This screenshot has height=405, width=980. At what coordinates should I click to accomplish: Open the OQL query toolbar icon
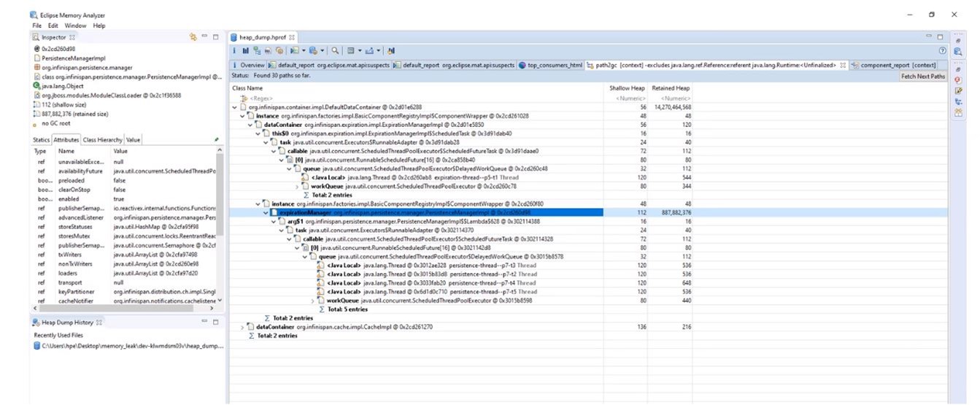tap(268, 50)
